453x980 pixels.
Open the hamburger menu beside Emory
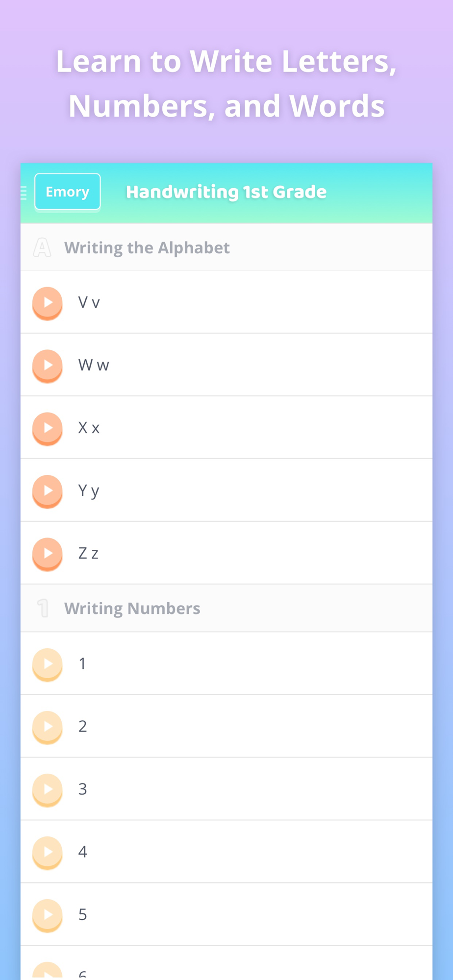click(x=23, y=193)
